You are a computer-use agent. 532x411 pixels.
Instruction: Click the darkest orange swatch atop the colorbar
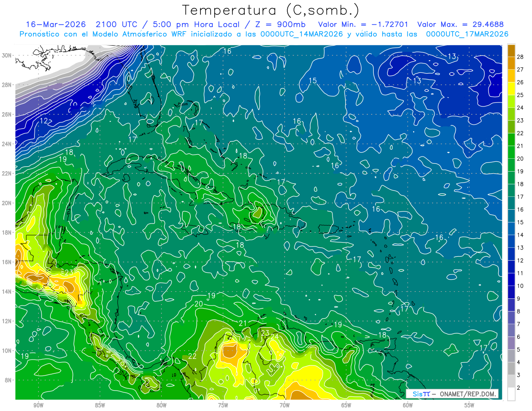[511, 51]
